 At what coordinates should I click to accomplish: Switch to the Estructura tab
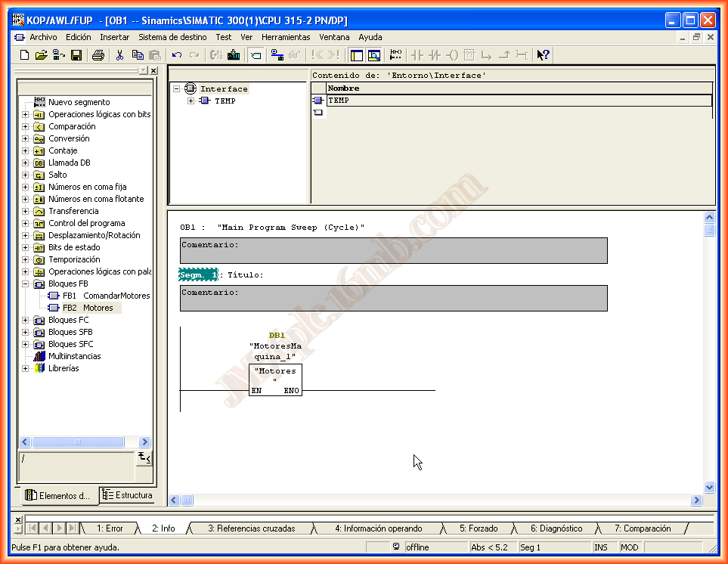pos(128,496)
